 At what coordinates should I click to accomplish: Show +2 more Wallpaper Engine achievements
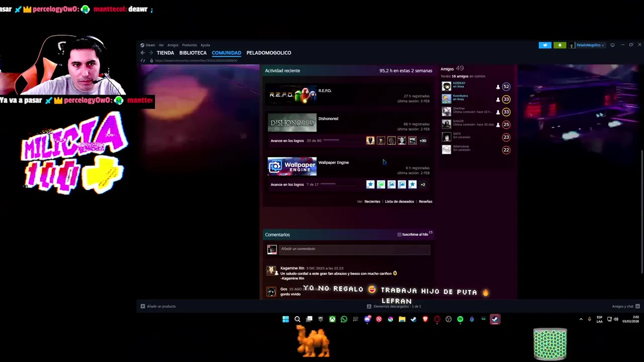(423, 185)
